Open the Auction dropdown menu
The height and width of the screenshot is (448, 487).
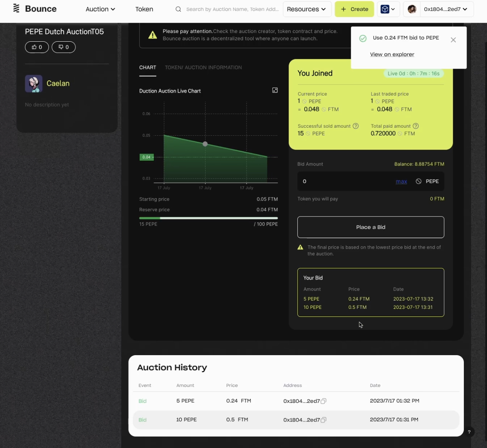tap(100, 9)
